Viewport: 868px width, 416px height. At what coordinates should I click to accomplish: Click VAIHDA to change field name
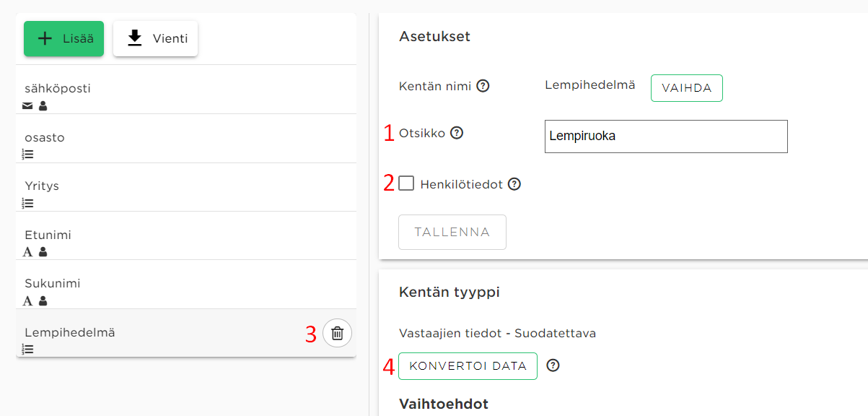[687, 88]
